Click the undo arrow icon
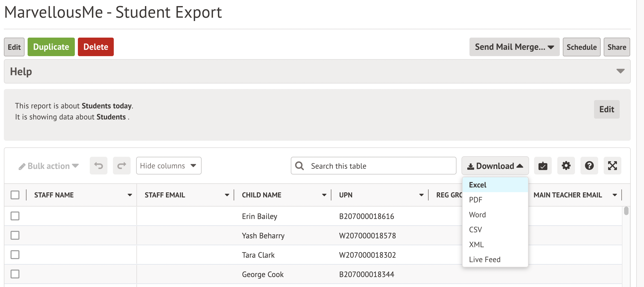644x287 pixels. point(98,166)
